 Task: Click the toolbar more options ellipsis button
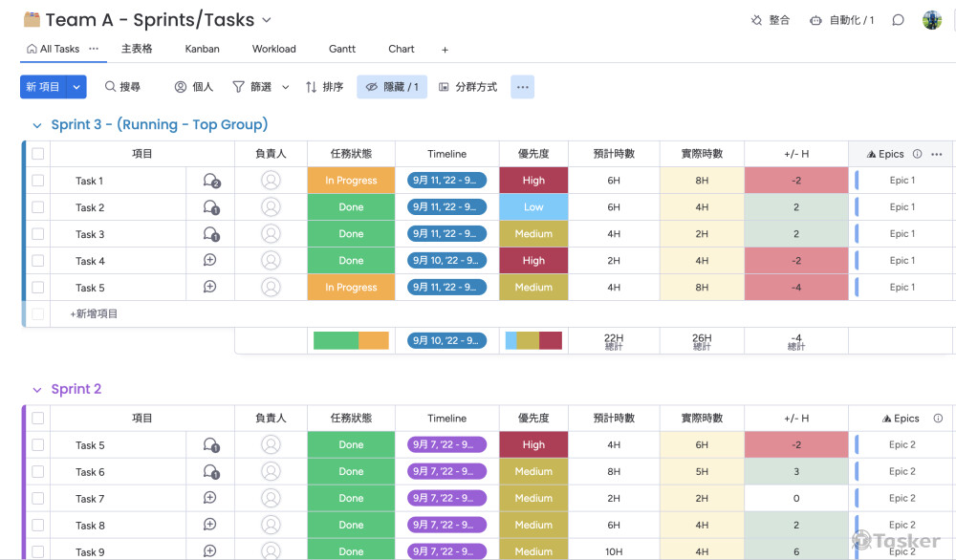tap(522, 87)
